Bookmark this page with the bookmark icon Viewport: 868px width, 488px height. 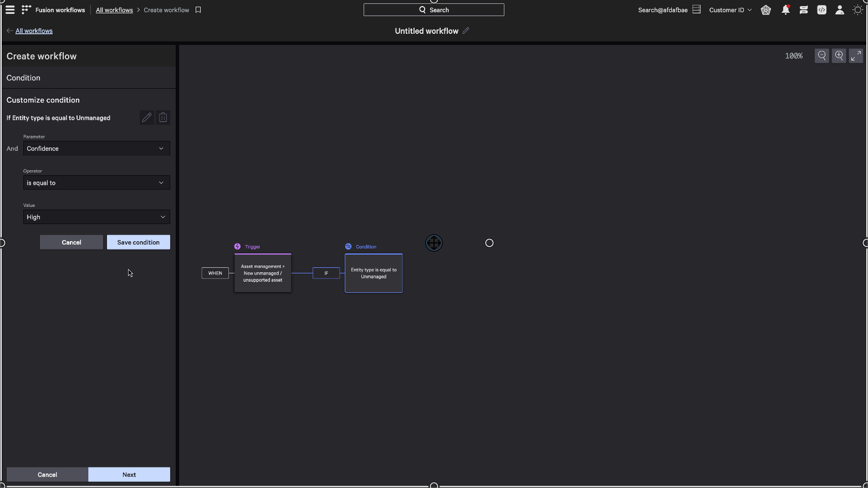[x=198, y=10]
